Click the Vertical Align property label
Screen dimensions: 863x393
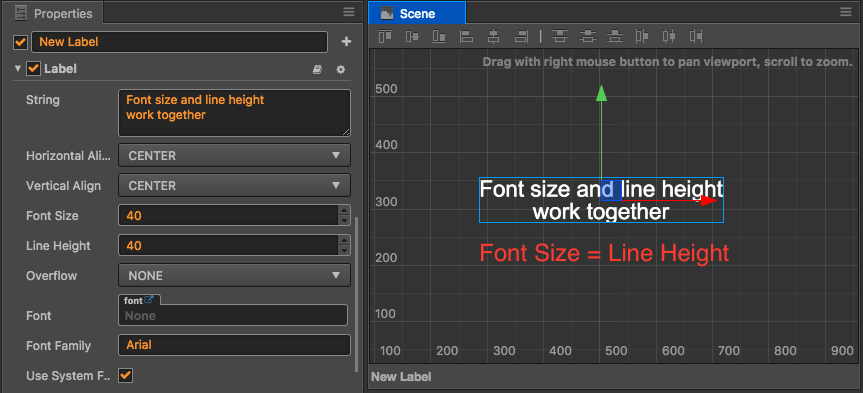[63, 185]
